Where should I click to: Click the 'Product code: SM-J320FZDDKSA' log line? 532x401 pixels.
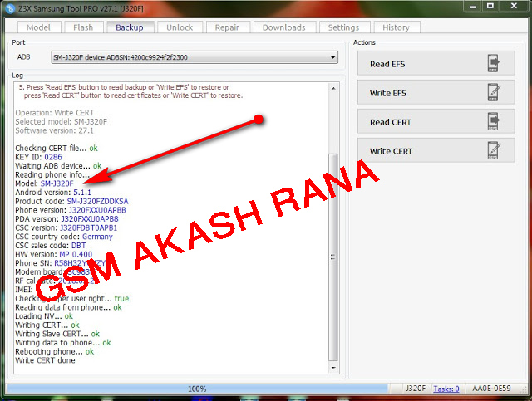71,201
